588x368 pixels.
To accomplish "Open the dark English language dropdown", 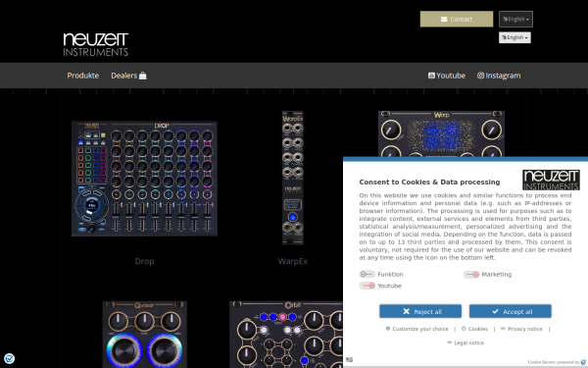I will [x=515, y=20].
